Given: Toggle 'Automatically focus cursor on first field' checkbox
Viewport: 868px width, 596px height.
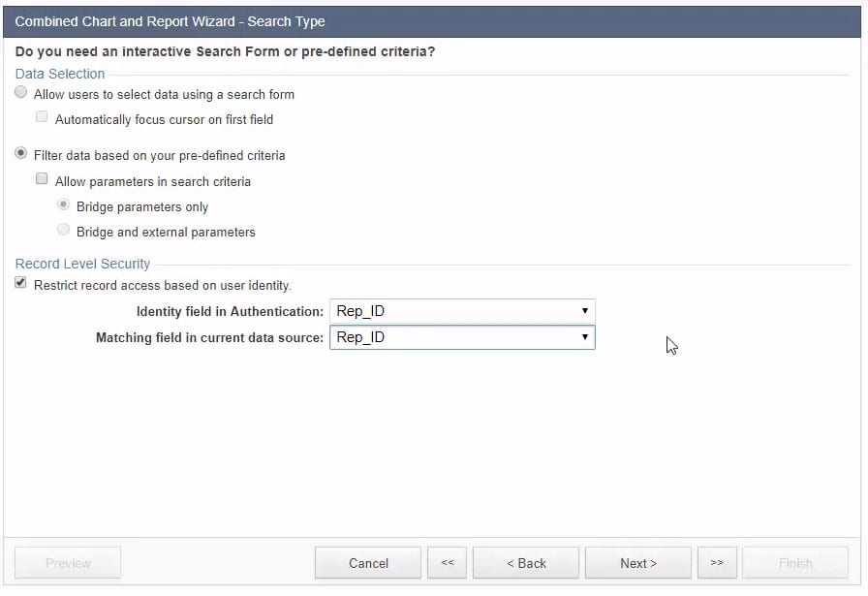Looking at the screenshot, I should click(x=42, y=118).
